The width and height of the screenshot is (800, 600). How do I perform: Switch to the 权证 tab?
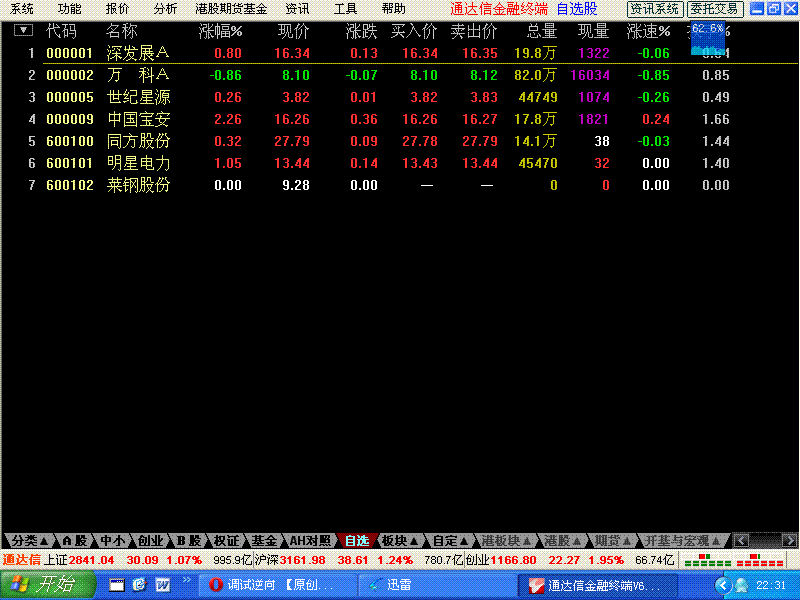(226, 540)
